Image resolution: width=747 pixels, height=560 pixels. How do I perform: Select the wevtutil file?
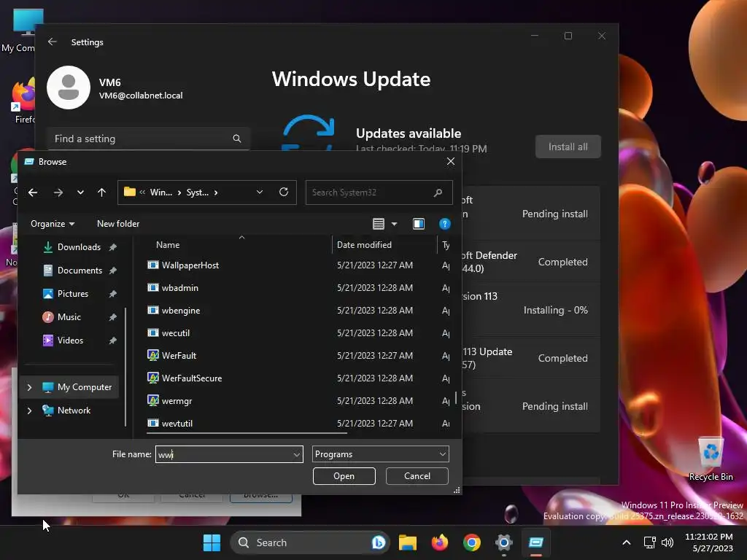pos(177,424)
